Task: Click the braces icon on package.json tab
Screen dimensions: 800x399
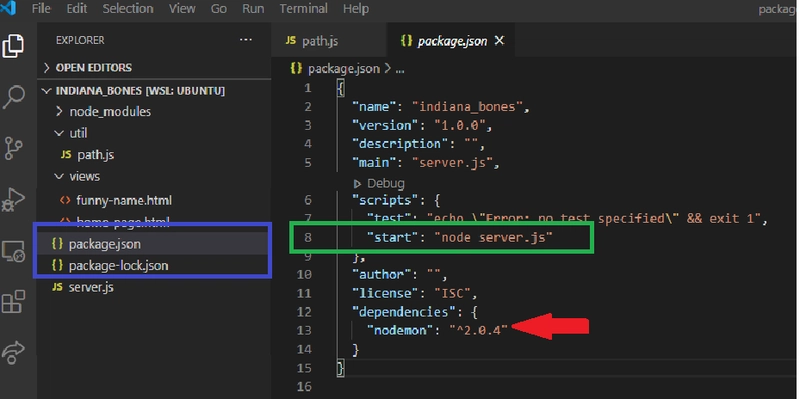Action: click(407, 41)
